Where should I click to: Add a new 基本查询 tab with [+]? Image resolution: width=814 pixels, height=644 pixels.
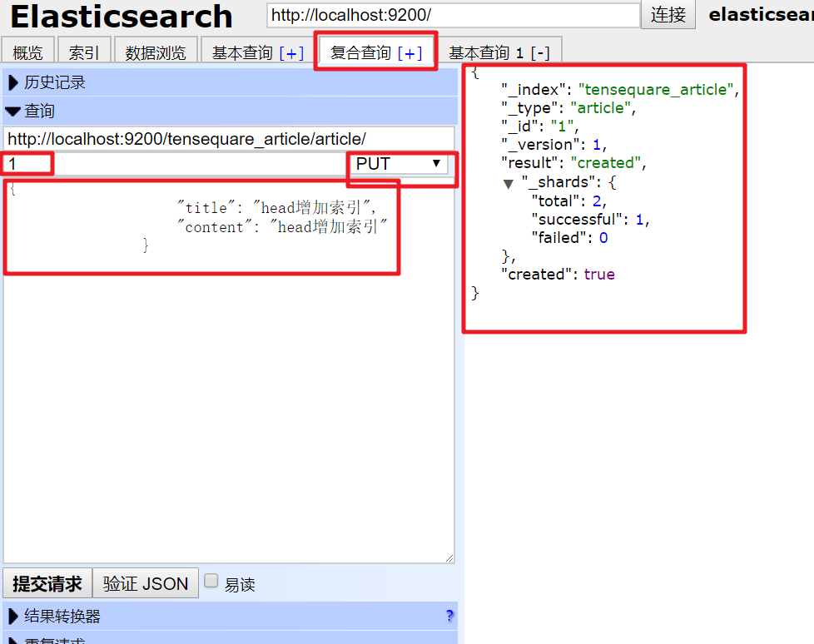[x=291, y=53]
